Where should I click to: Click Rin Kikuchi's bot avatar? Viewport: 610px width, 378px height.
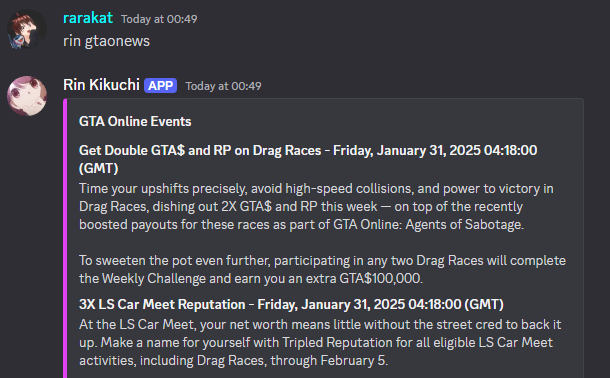pyautogui.click(x=27, y=96)
